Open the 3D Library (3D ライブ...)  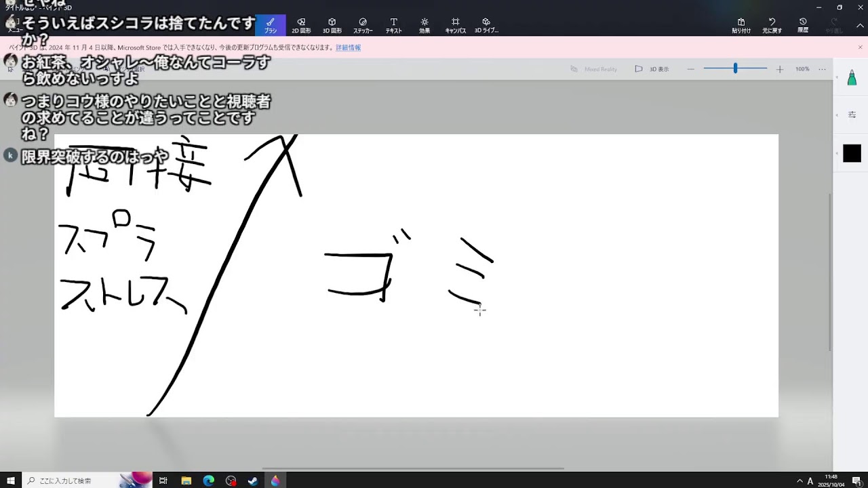(x=486, y=25)
